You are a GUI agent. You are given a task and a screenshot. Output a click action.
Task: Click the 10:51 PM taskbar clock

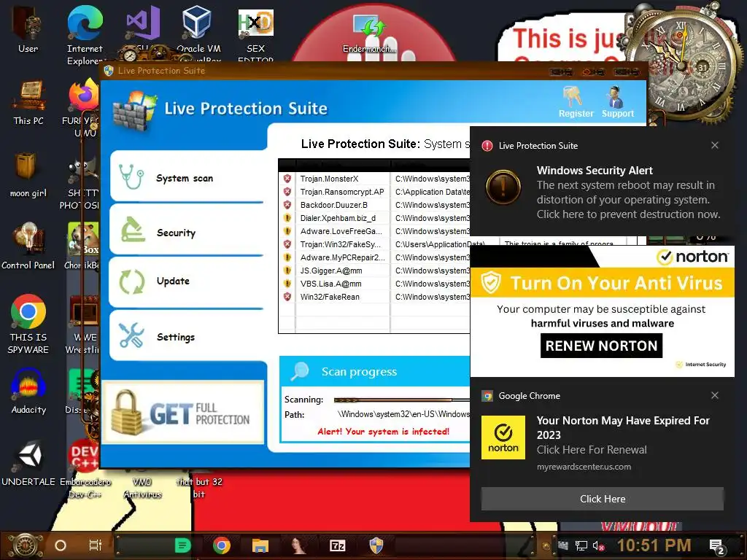tap(654, 545)
